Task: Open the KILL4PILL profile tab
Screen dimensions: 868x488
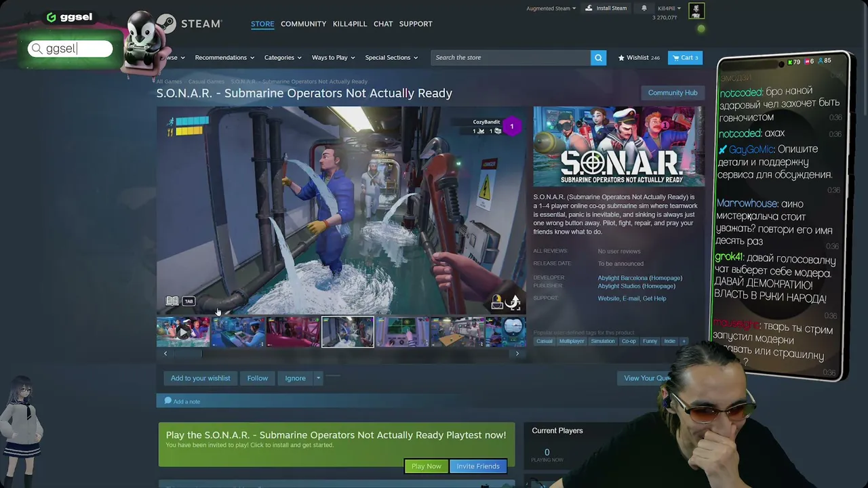Action: tap(350, 24)
